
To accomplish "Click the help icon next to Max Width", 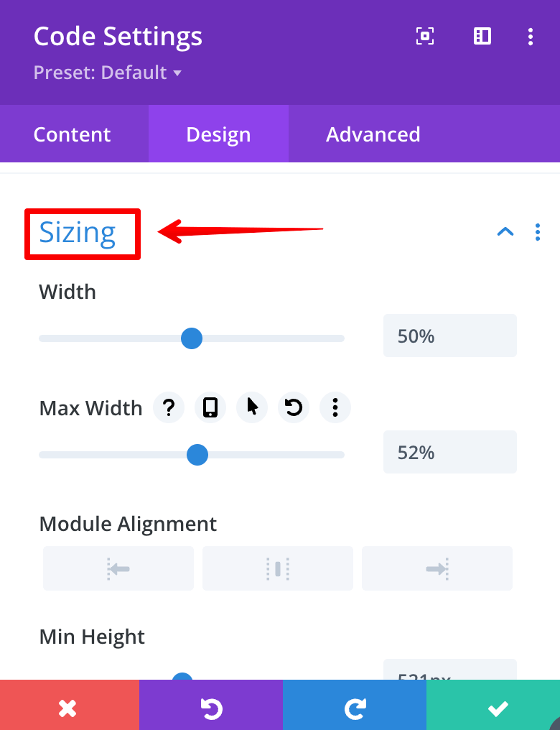I will click(x=168, y=407).
